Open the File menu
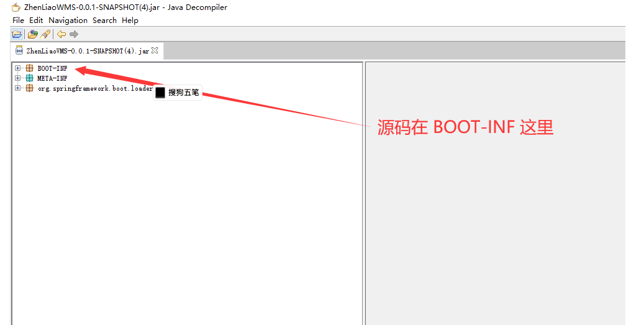 pyautogui.click(x=18, y=21)
